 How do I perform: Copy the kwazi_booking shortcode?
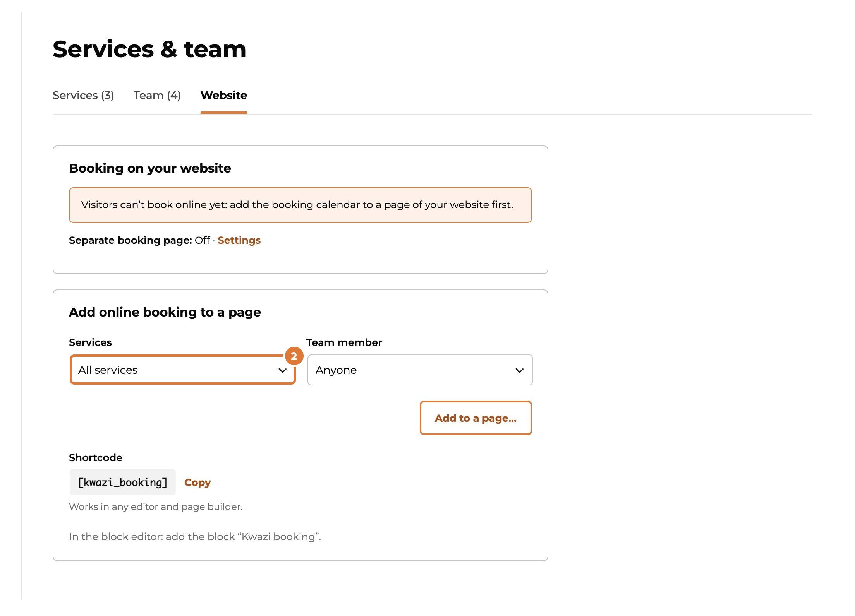[197, 483]
